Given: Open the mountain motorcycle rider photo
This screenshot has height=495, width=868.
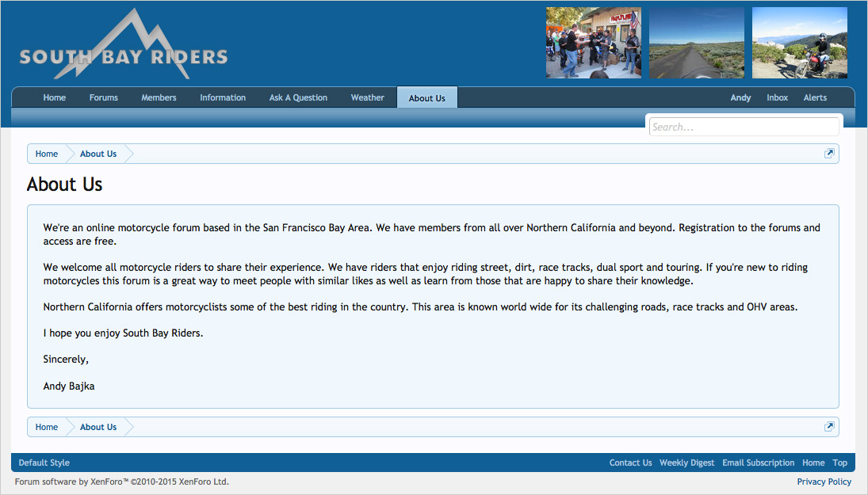Looking at the screenshot, I should pyautogui.click(x=799, y=43).
